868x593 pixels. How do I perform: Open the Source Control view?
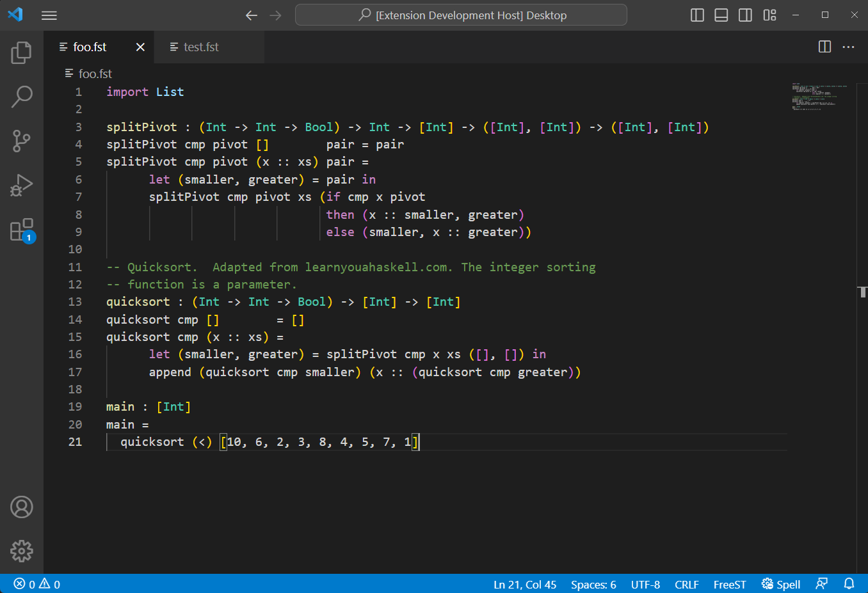(21, 141)
